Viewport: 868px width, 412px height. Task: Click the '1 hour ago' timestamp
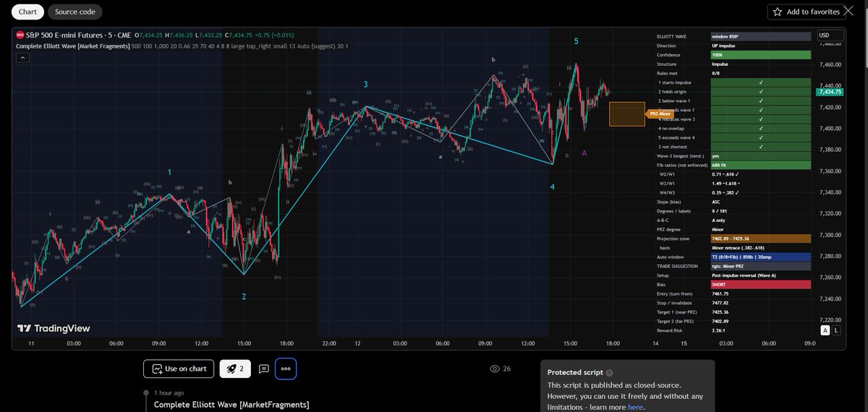[171, 392]
